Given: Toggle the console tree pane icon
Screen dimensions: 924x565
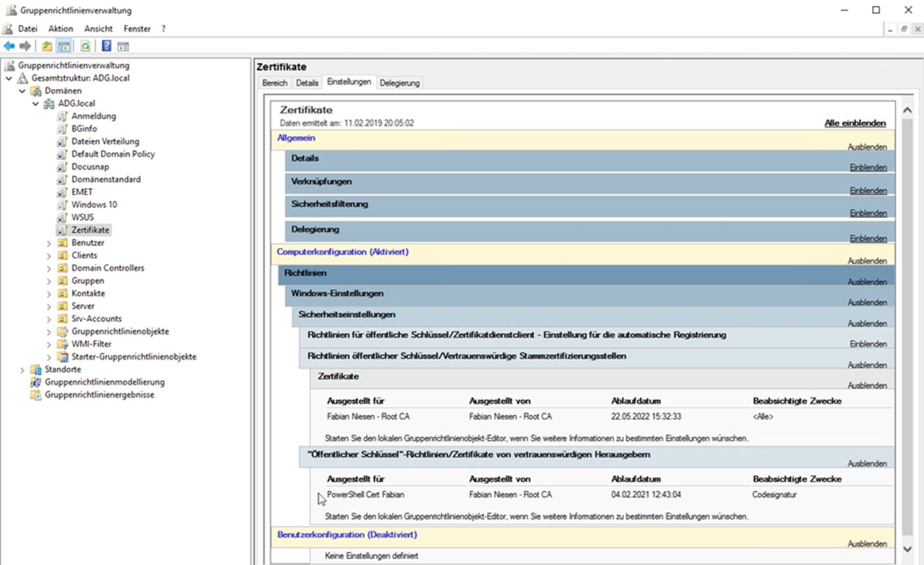Looking at the screenshot, I should click(64, 46).
